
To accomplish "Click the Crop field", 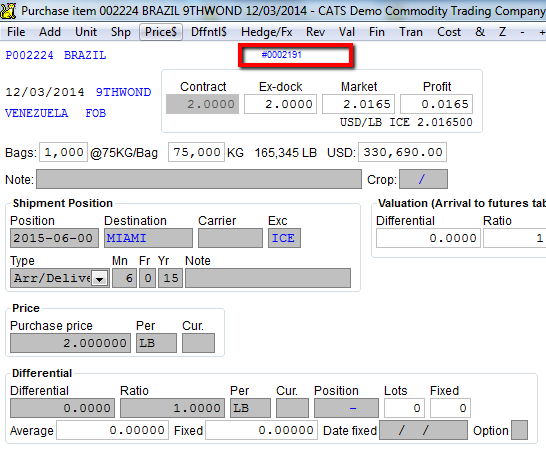I will [x=423, y=179].
